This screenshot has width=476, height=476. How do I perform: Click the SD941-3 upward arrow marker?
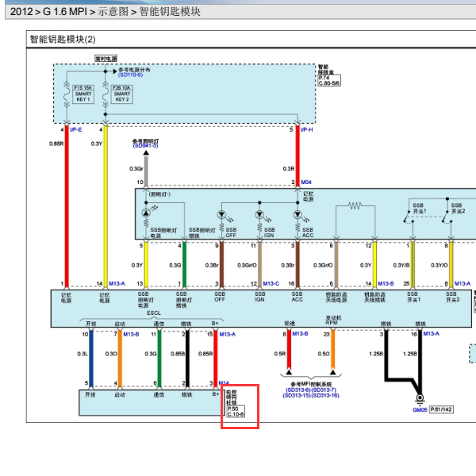(146, 152)
